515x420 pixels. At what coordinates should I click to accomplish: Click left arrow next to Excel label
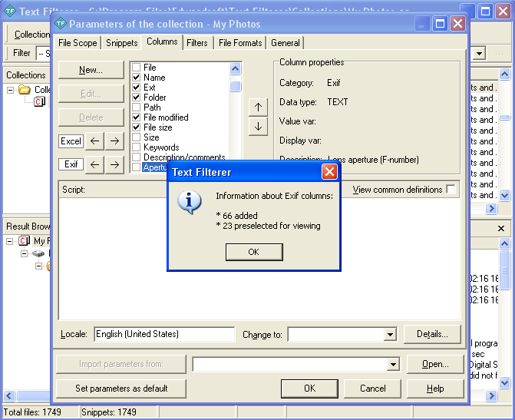(x=94, y=141)
